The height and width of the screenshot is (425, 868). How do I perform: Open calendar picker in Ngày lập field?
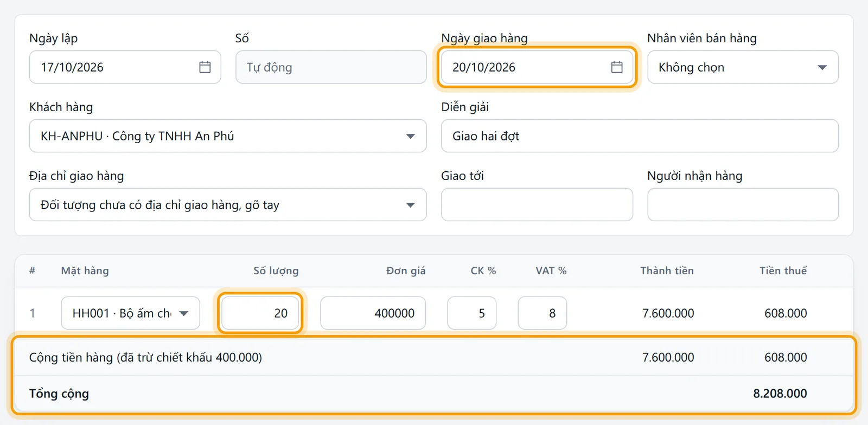205,67
